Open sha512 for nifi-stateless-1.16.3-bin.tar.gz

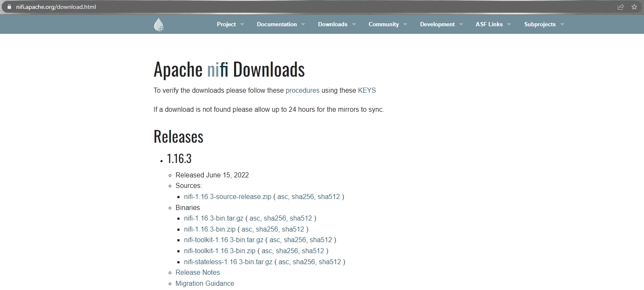pos(330,262)
